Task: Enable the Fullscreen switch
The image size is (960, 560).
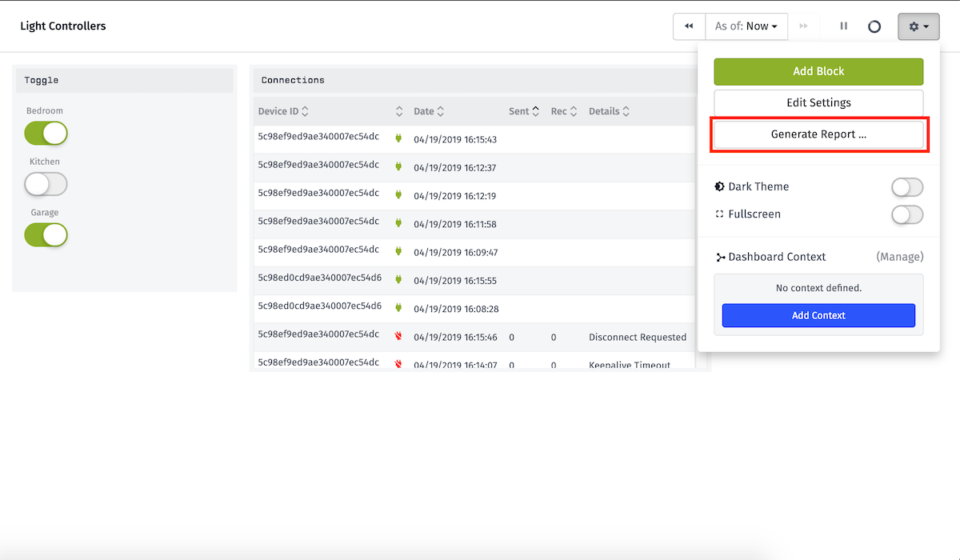Action: pos(907,214)
